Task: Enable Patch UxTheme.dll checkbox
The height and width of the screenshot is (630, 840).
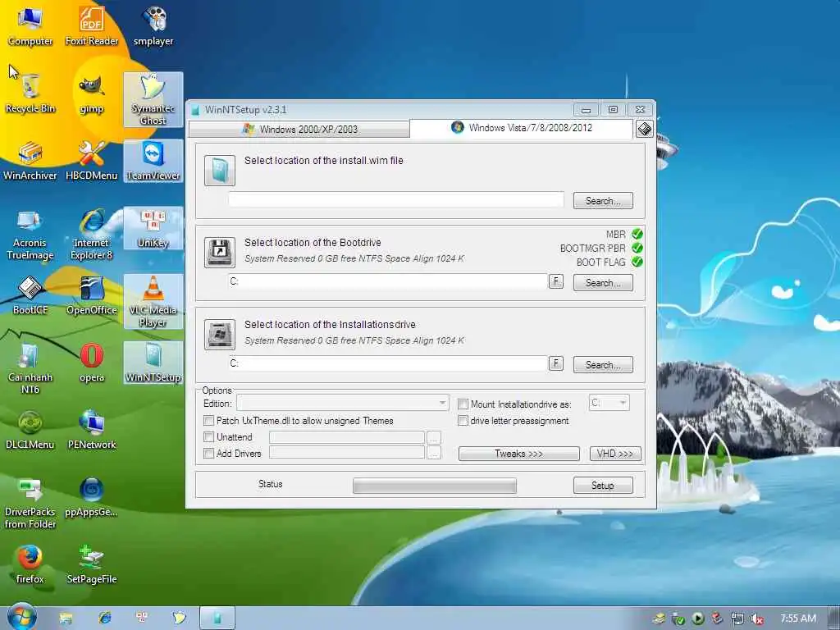Action: [x=209, y=421]
